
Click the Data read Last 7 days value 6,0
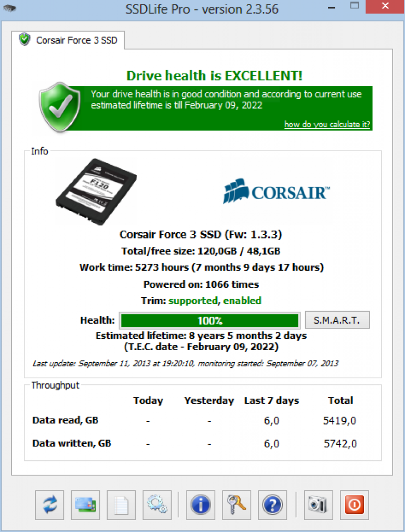coord(271,421)
